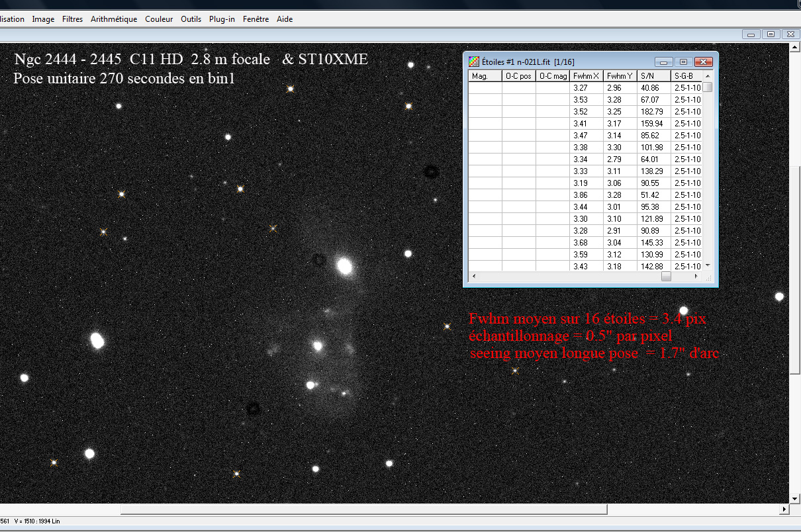Click the Mag. column header

click(x=485, y=76)
